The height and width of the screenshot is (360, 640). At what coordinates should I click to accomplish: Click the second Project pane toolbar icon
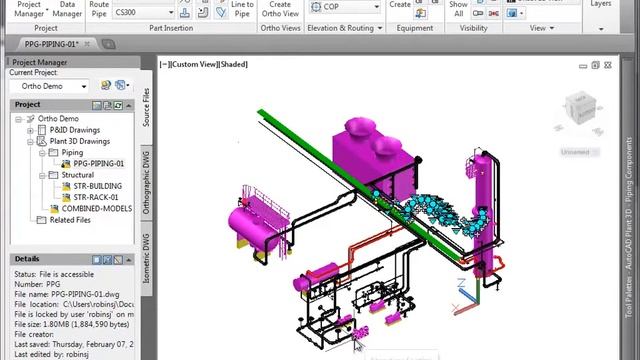click(x=107, y=105)
